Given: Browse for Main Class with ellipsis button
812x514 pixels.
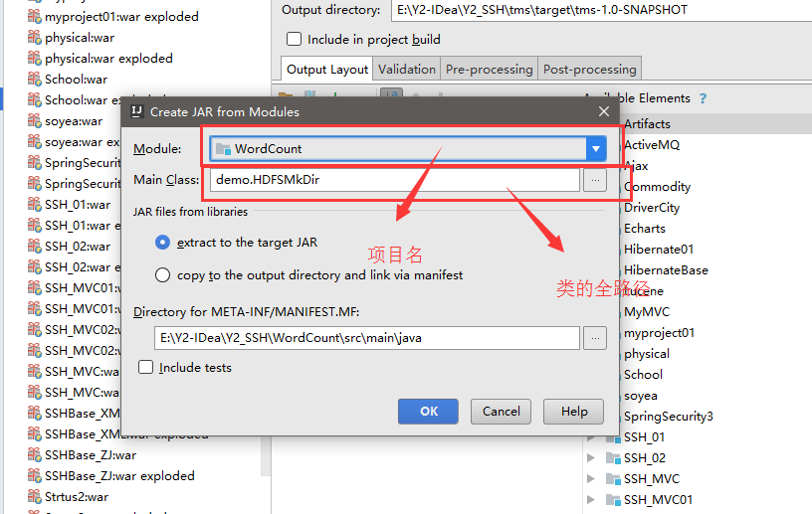Looking at the screenshot, I should 595,180.
